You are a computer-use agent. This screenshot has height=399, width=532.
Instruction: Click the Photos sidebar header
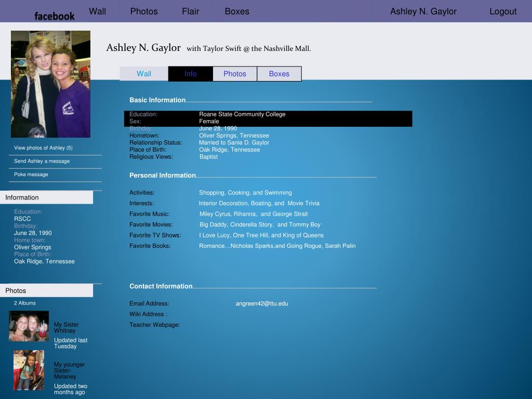(x=46, y=290)
